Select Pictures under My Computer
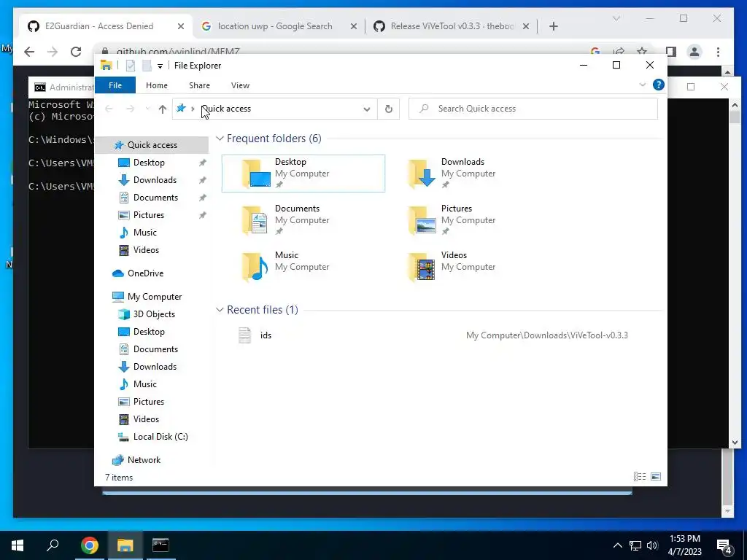 [149, 402]
